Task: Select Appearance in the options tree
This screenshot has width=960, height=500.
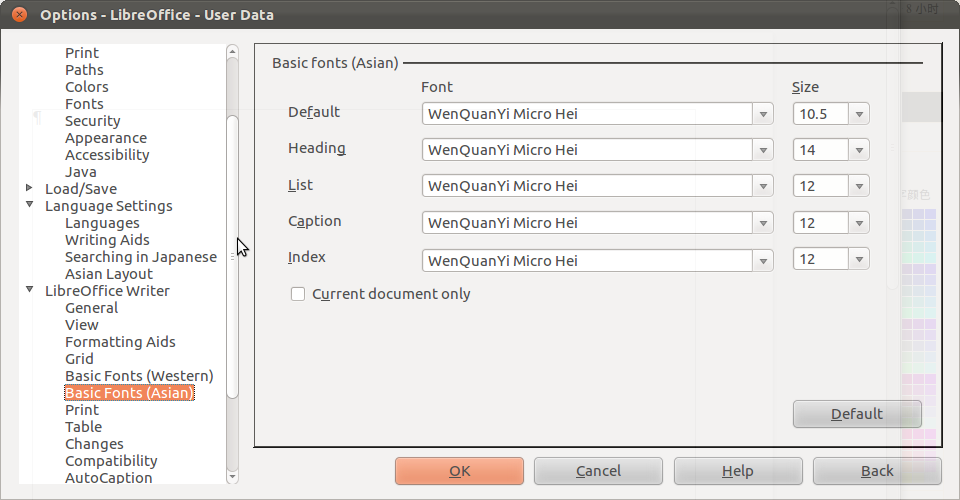Action: pos(106,138)
